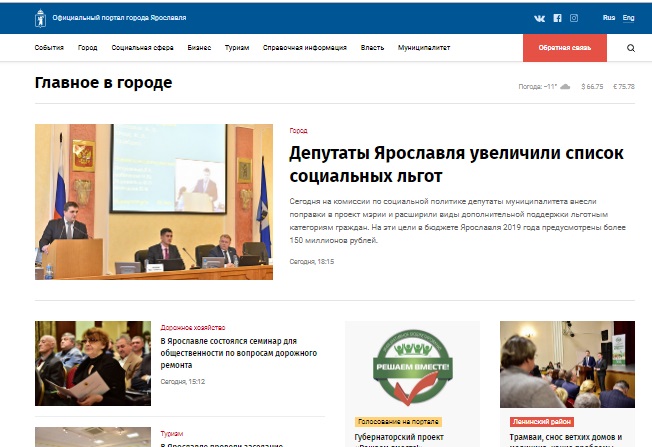Screen dimensions: 652x447
Task: Click the cloud weather icon
Action: click(565, 86)
